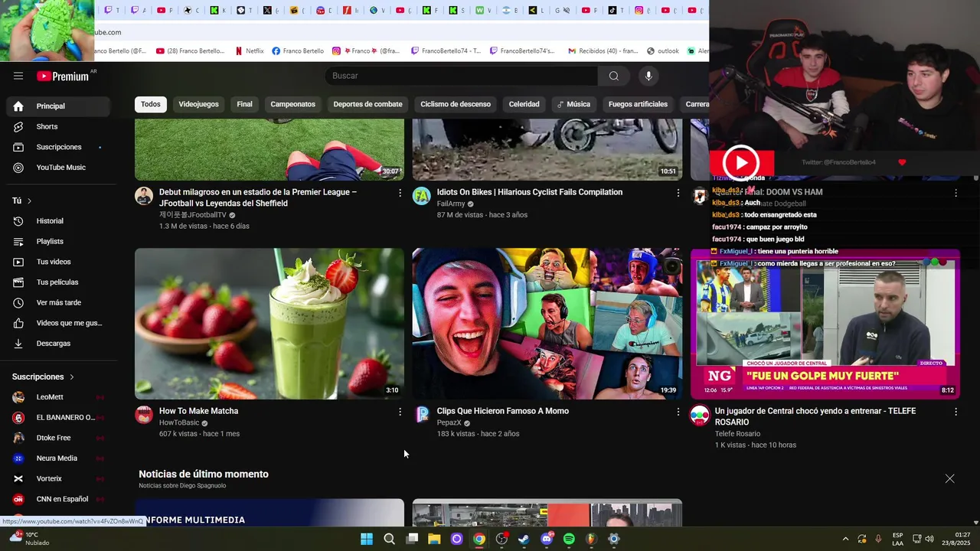Open LeoMett subscription channel
This screenshot has height=551, width=980.
pos(58,397)
